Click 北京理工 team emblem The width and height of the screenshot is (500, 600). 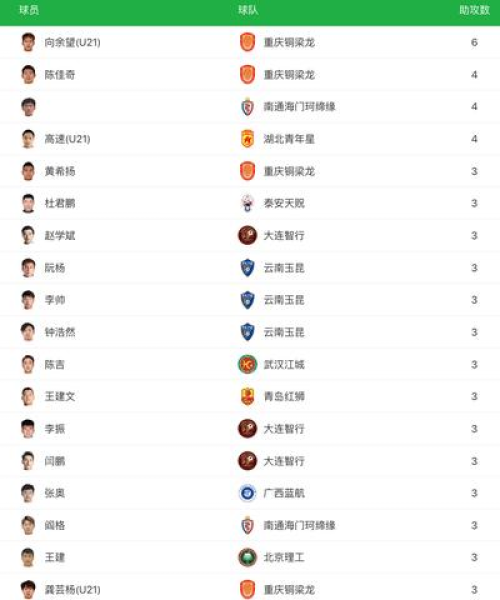248,557
